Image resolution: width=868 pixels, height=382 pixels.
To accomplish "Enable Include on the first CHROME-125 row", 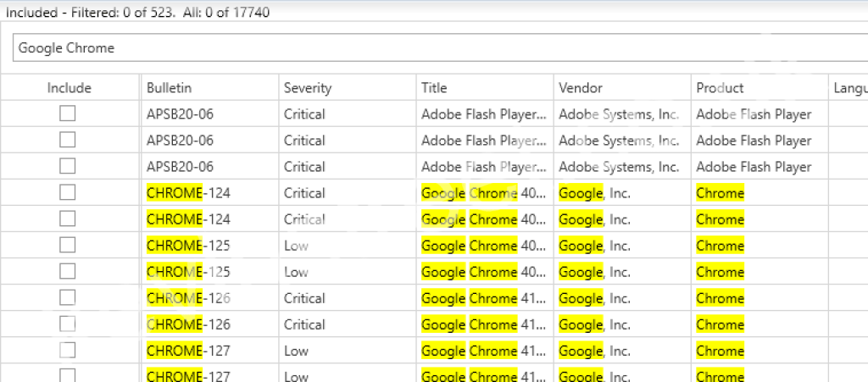I will coord(68,246).
